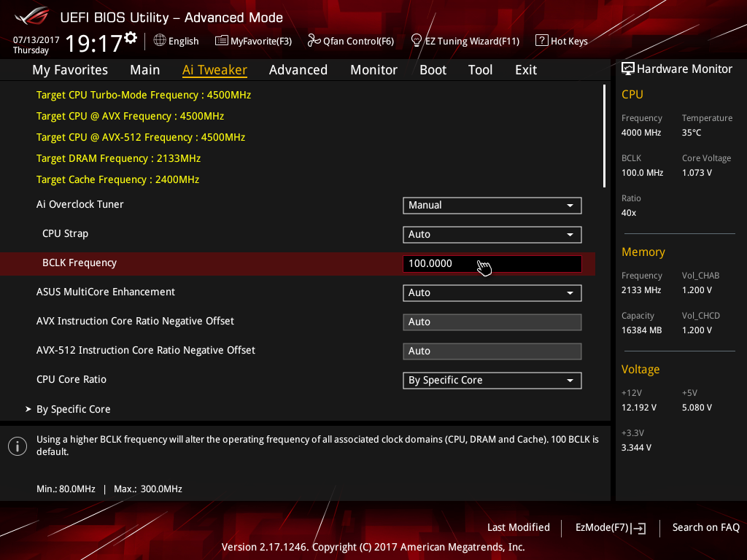Screen dimensions: 747x560
Task: Click the +12V value 12.192 V
Action: (638, 407)
